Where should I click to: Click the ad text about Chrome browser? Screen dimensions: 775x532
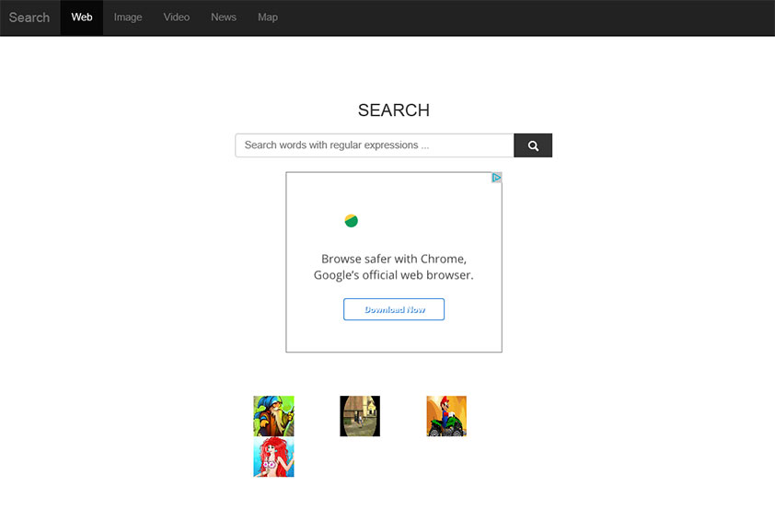point(393,267)
